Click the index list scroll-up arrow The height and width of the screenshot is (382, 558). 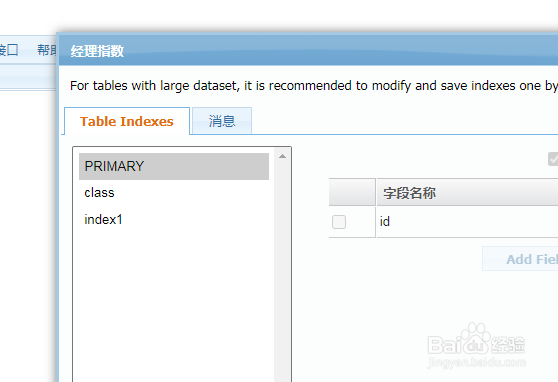(282, 156)
